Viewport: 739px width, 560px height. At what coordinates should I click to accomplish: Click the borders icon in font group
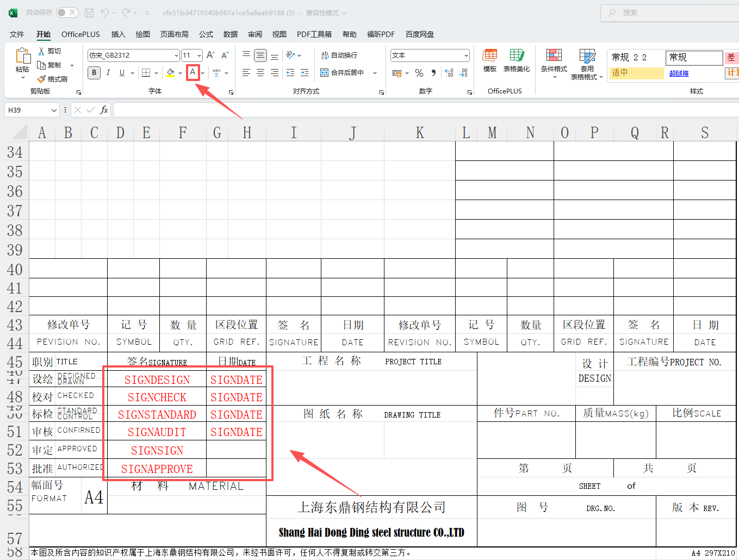tap(146, 73)
